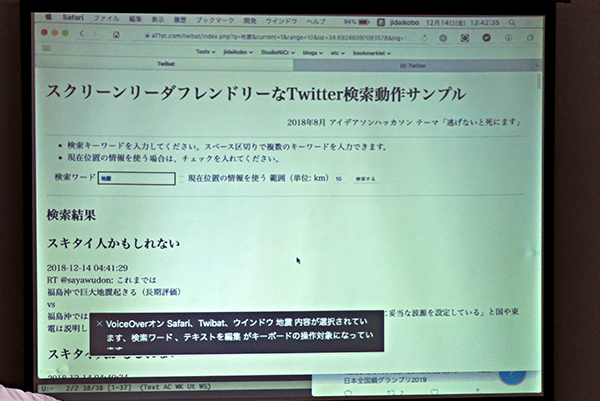Click the dark checkmark extension icon
The height and width of the screenshot is (401, 600).
(x=486, y=37)
